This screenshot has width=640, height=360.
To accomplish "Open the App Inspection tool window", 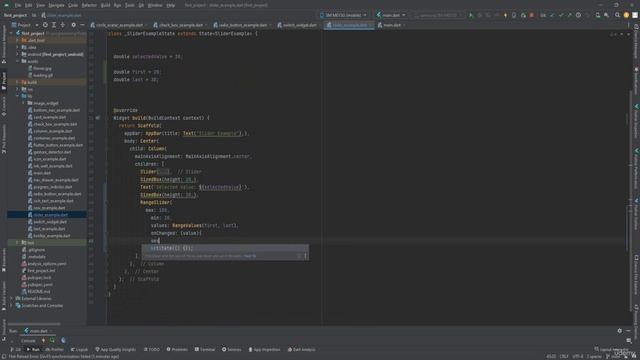I will click(x=264, y=349).
